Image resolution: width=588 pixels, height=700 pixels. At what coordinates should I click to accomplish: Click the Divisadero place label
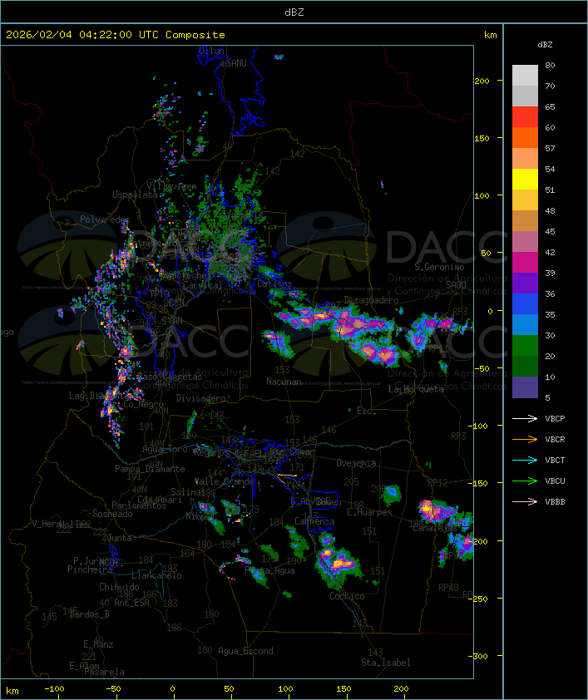(x=200, y=397)
